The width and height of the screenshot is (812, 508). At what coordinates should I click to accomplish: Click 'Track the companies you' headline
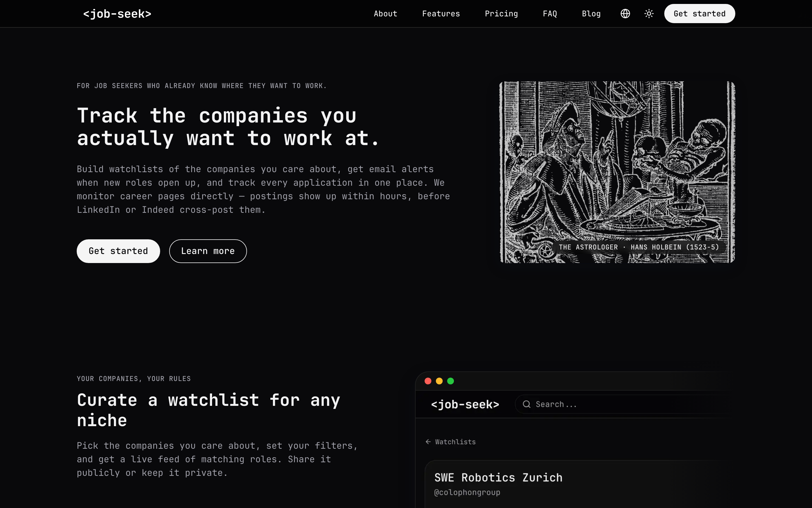pos(217,116)
